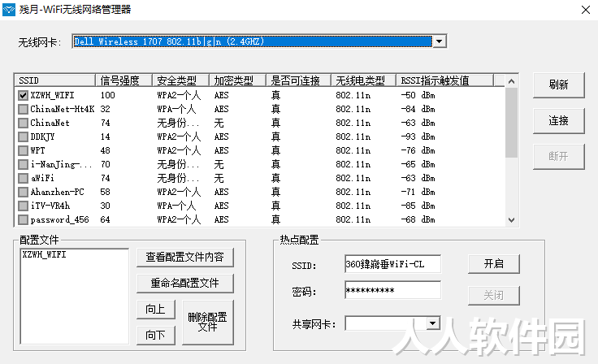Screen dimensions: 598x364
Task: Click -76 dBm in WPT row
Action: [418, 150]
